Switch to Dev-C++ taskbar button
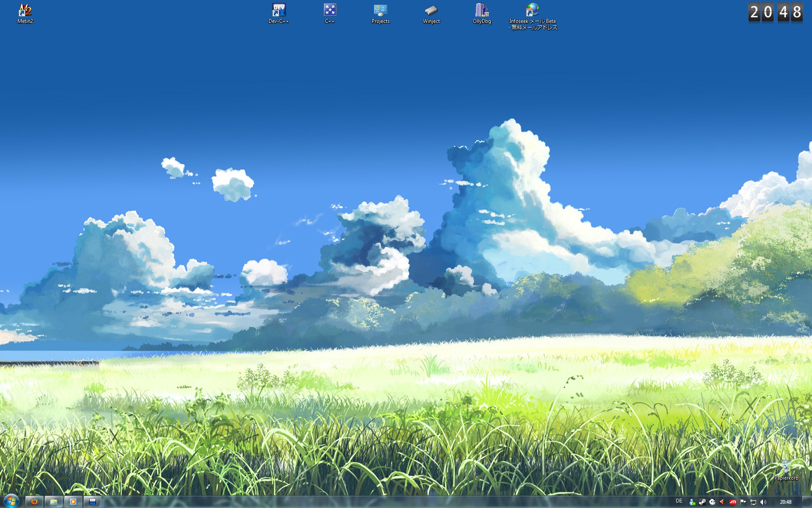Viewport: 812px width, 508px height. coord(93,502)
